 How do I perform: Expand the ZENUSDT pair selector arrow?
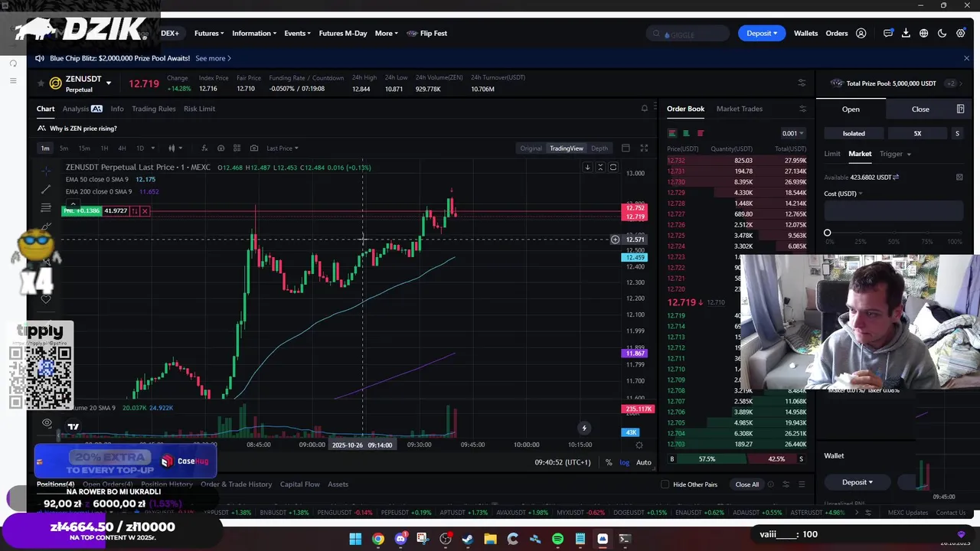point(109,83)
